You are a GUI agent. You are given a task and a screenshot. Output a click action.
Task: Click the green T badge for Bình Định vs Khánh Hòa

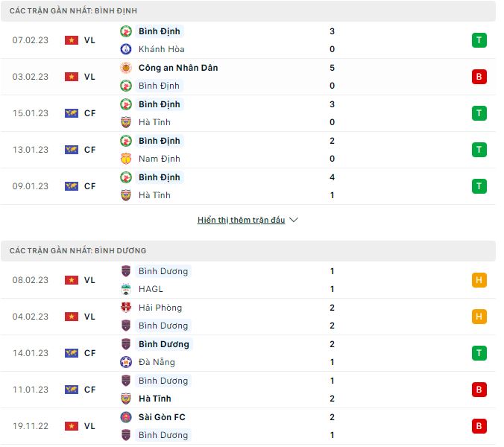tap(479, 40)
